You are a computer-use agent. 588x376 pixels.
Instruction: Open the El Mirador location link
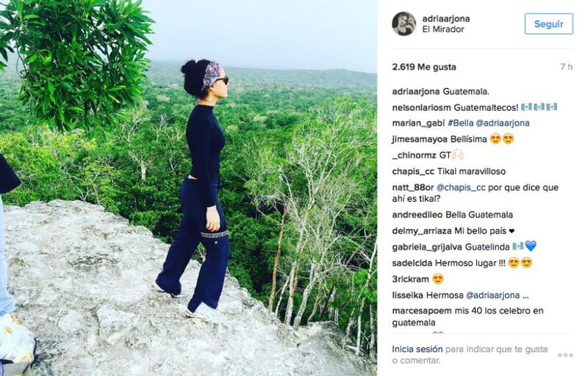click(443, 29)
